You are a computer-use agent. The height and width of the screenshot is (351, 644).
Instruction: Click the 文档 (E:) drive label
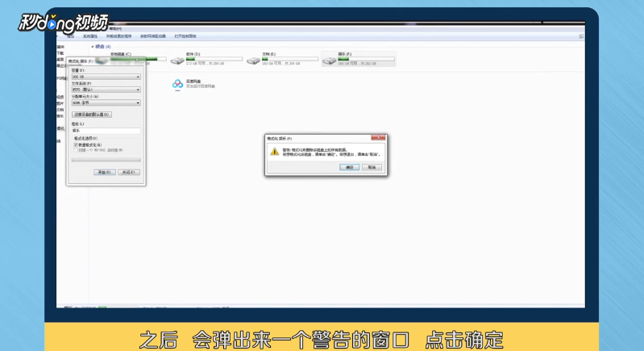coord(269,54)
